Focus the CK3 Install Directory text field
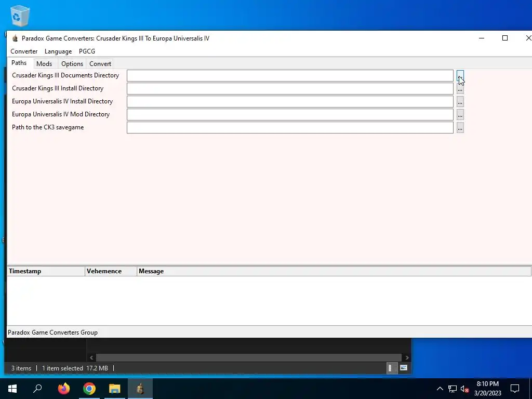532x399 pixels. [x=290, y=88]
